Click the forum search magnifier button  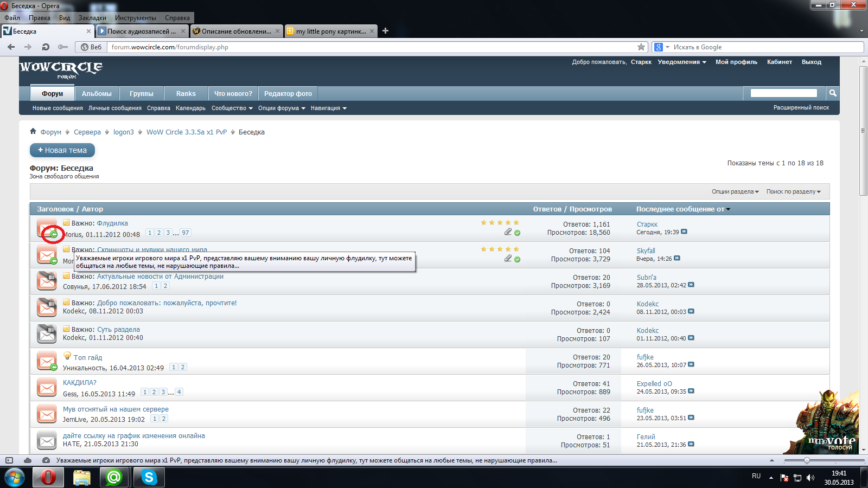tap(833, 93)
